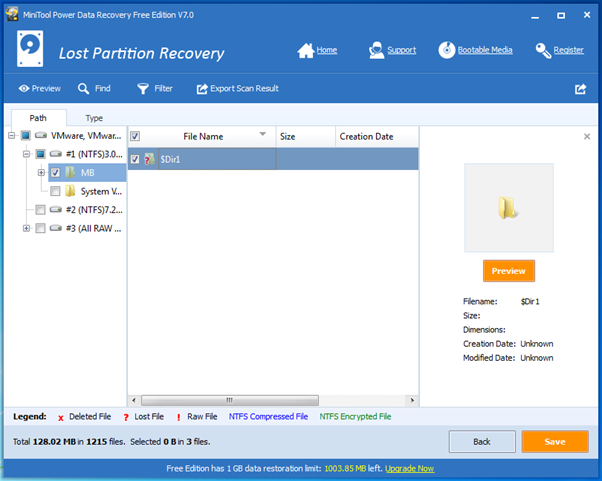Click the File Name sort arrow
The image size is (602, 481).
tap(263, 134)
